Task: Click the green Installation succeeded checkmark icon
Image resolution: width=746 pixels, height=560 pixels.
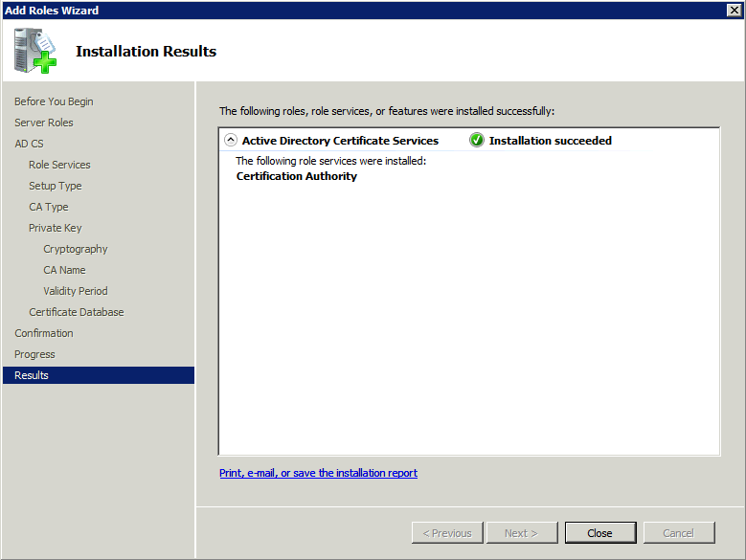Action: [477, 141]
